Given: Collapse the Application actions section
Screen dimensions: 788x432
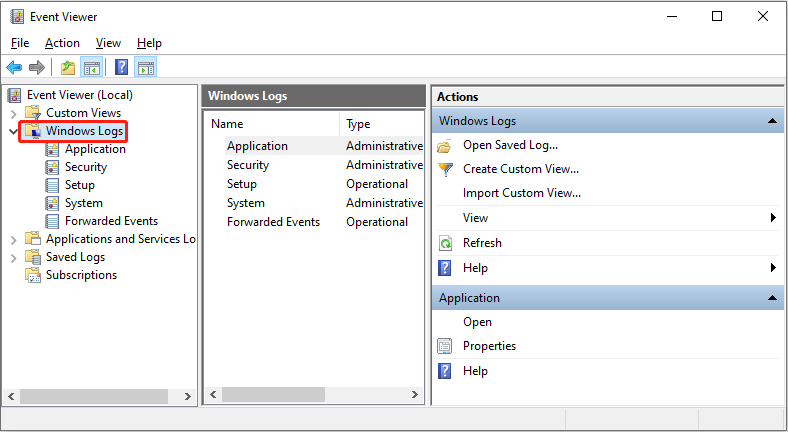Looking at the screenshot, I should click(x=772, y=298).
